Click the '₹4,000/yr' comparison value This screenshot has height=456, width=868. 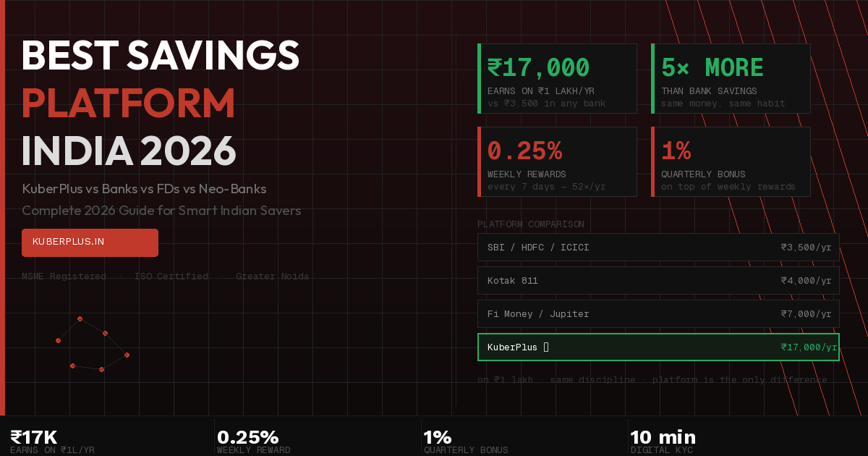pyautogui.click(x=807, y=281)
